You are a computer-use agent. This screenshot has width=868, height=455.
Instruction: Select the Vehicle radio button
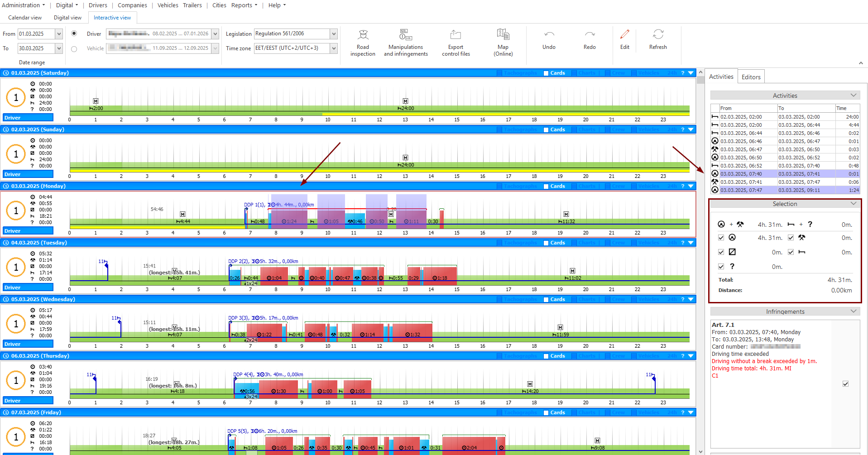74,48
